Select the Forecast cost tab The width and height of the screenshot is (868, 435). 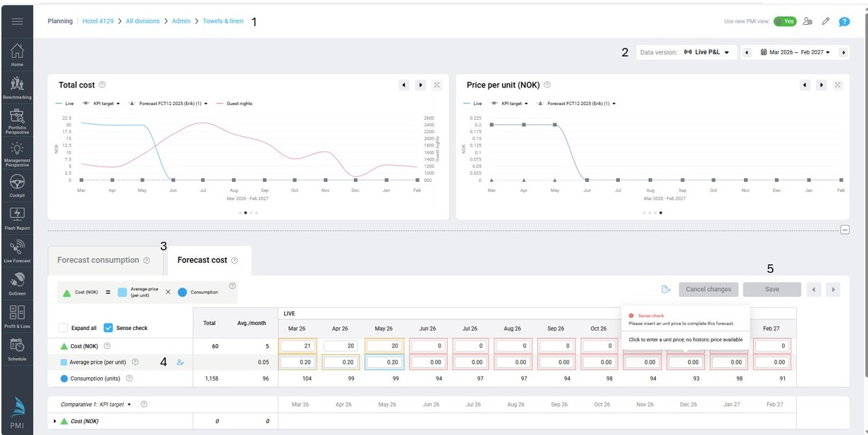[x=202, y=260]
